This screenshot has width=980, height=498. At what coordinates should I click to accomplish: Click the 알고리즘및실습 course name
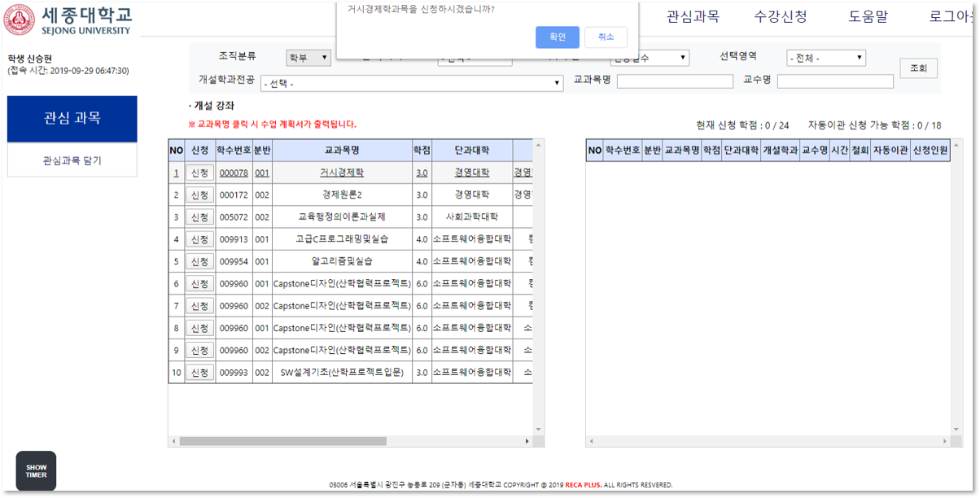(342, 261)
